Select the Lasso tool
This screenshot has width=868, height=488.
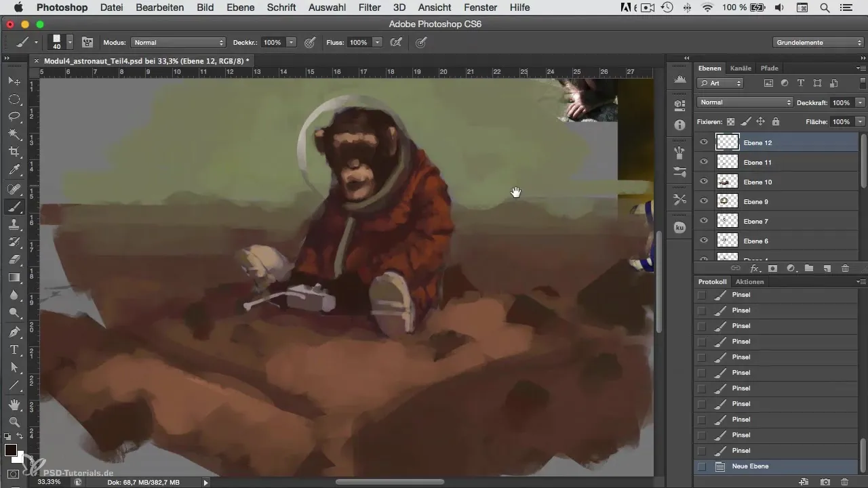(14, 117)
